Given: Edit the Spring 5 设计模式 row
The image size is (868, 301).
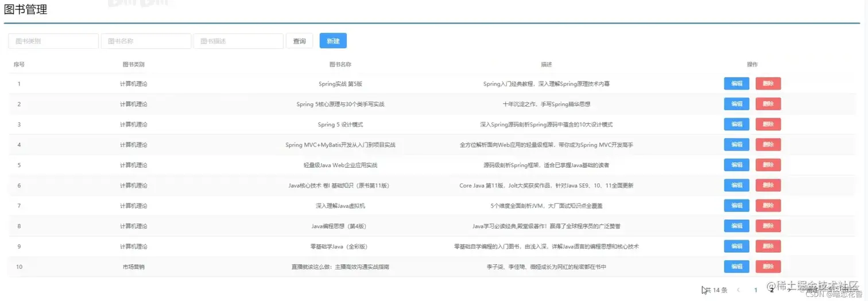Looking at the screenshot, I should click(737, 124).
